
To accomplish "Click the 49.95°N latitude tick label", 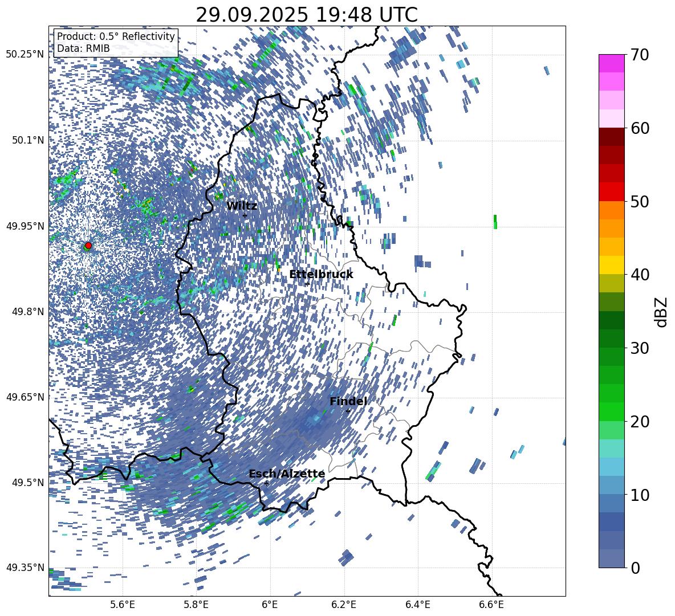I will (25, 226).
